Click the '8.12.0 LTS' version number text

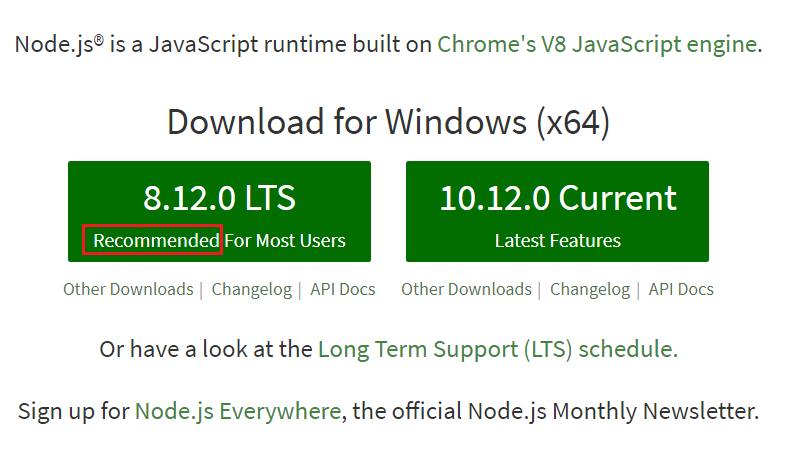point(219,197)
